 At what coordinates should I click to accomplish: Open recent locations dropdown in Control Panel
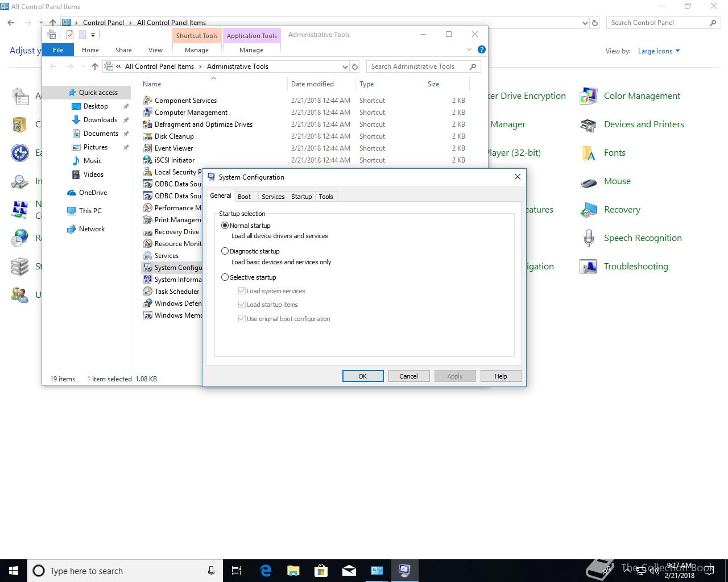coord(41,23)
